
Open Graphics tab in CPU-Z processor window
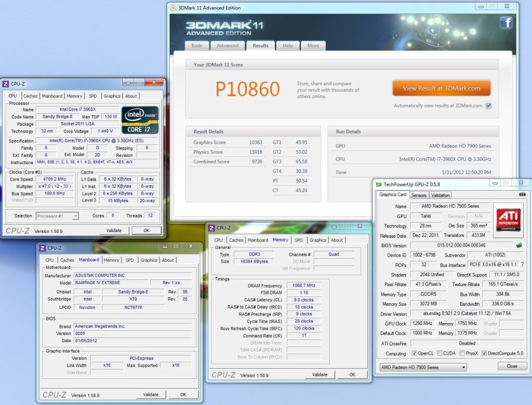click(x=112, y=96)
